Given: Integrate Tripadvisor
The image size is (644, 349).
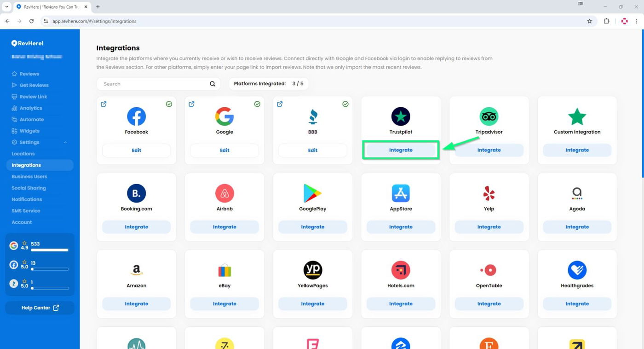Looking at the screenshot, I should (489, 150).
